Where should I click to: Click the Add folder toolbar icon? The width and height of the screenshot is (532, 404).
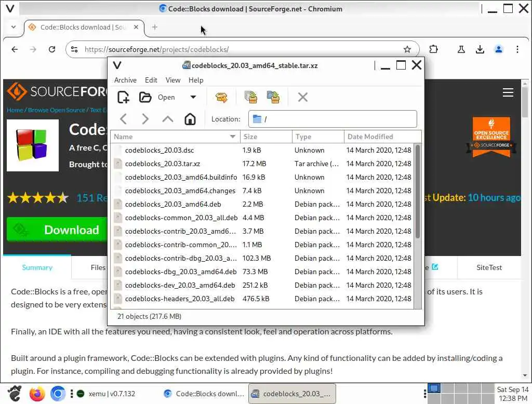(x=273, y=97)
